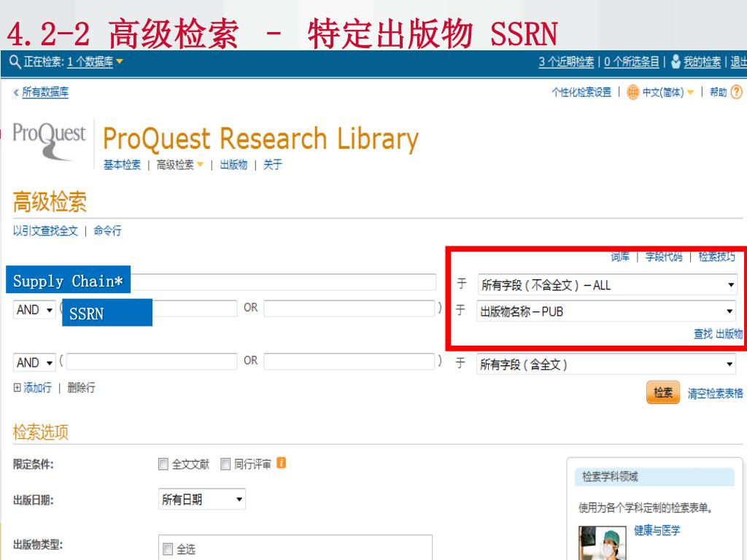Open '个性化检索设置' preferences
This screenshot has height=560, width=747.
pos(581,92)
